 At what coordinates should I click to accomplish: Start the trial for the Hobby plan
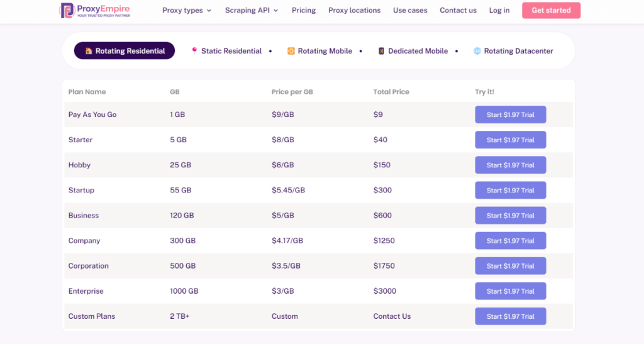click(510, 165)
